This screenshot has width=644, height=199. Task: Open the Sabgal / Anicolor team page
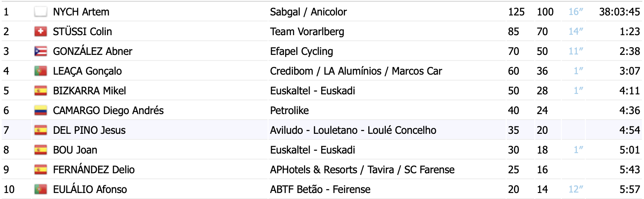308,12
